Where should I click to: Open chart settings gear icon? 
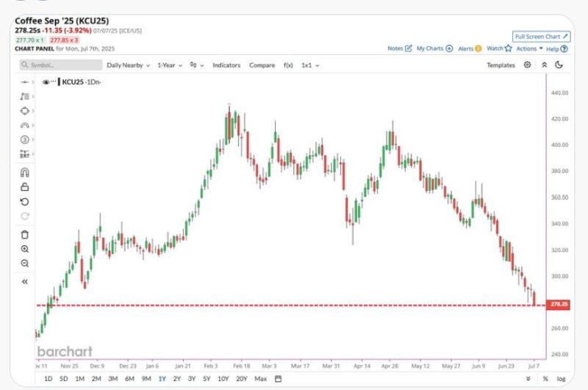coord(527,65)
